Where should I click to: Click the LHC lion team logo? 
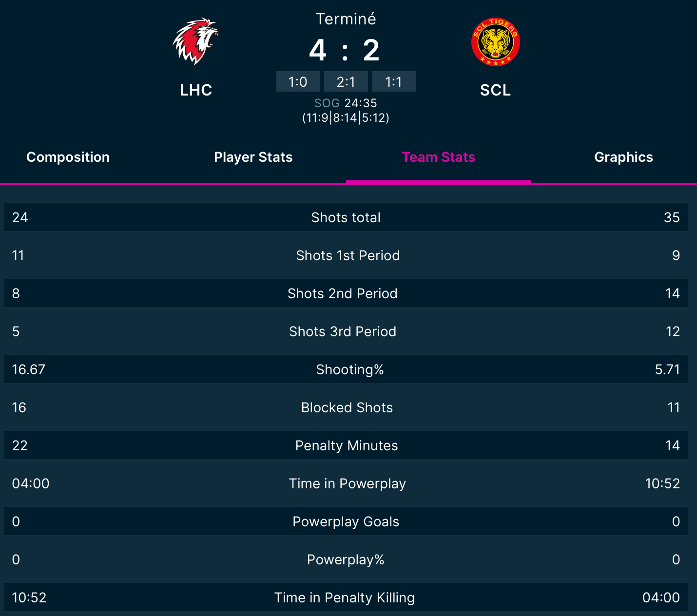(196, 42)
